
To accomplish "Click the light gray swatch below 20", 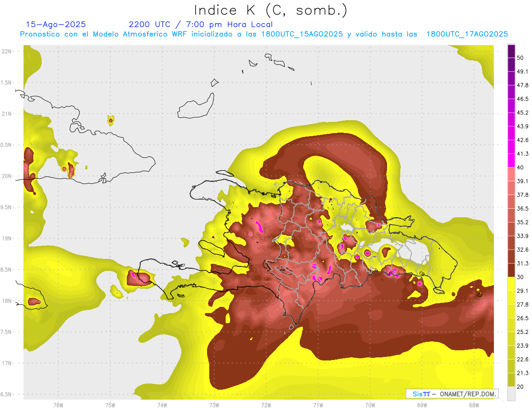I will tap(512, 394).
